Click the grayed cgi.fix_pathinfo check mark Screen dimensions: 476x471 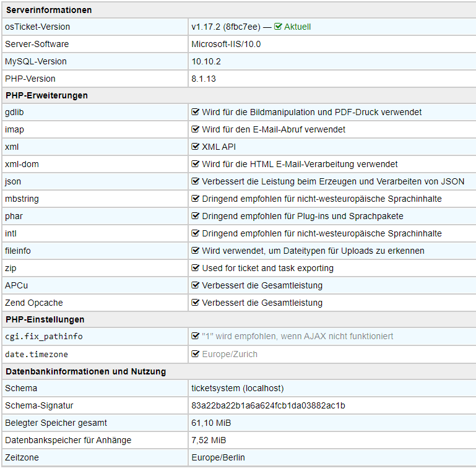(196, 336)
